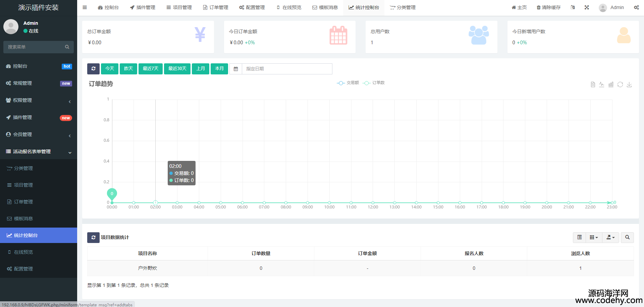Click the fullscreen toggle icon in header
Viewport: 644px width, 307px height.
(587, 7)
